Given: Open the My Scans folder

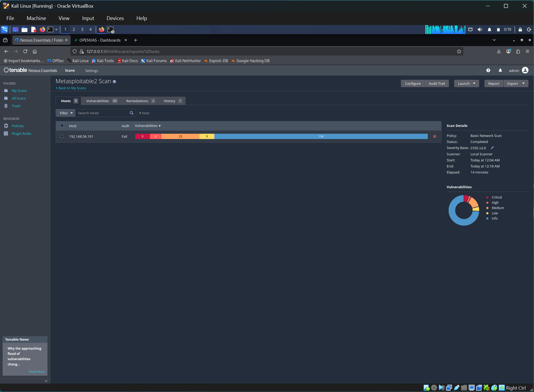Looking at the screenshot, I should 19,91.
